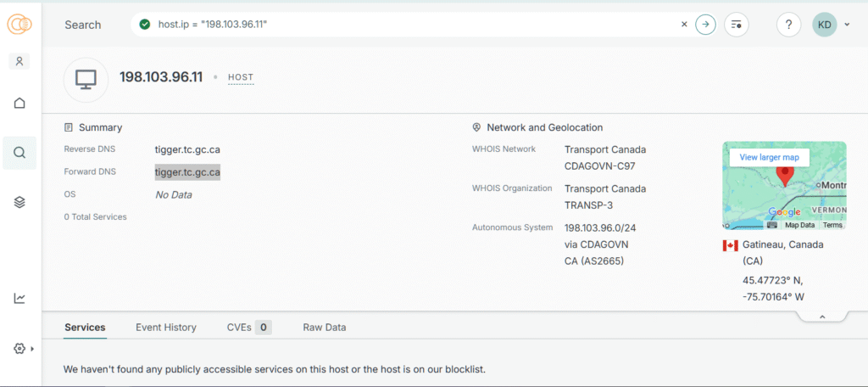Click the user profile icon below the logo
The width and height of the screenshot is (868, 387).
coord(19,61)
